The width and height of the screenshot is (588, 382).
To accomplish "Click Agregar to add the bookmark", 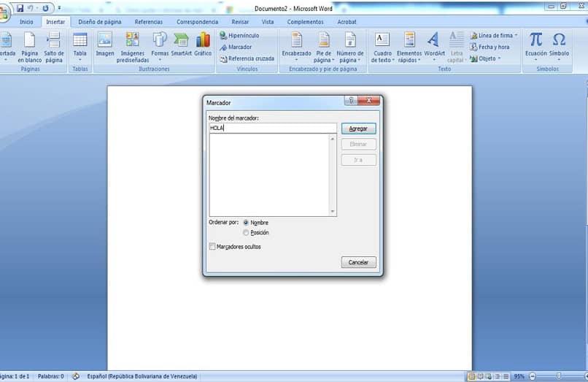I will (358, 129).
